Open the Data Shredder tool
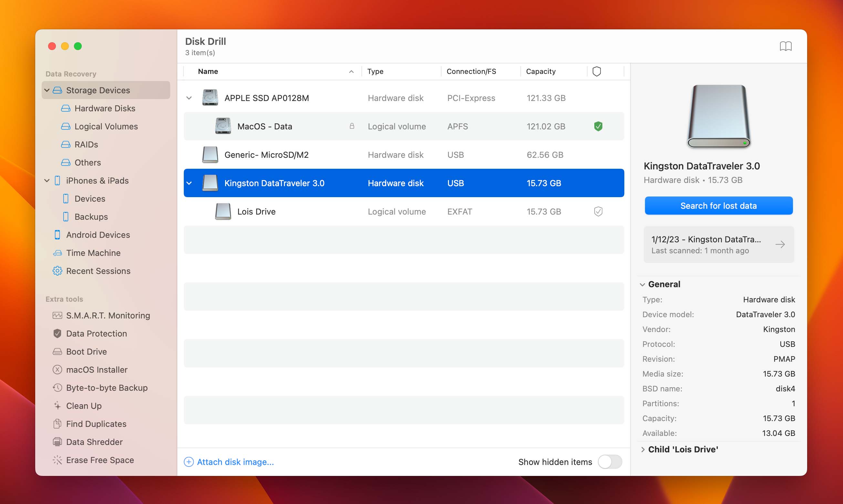 click(94, 442)
